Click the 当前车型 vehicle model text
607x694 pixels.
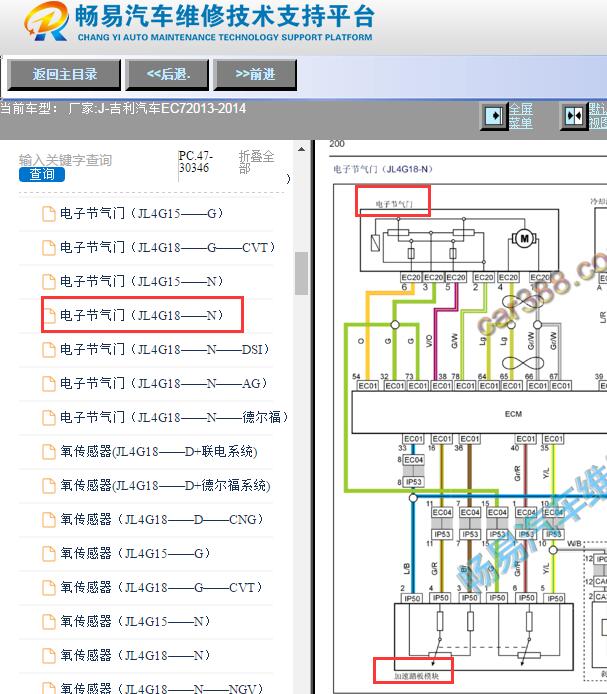(123, 108)
